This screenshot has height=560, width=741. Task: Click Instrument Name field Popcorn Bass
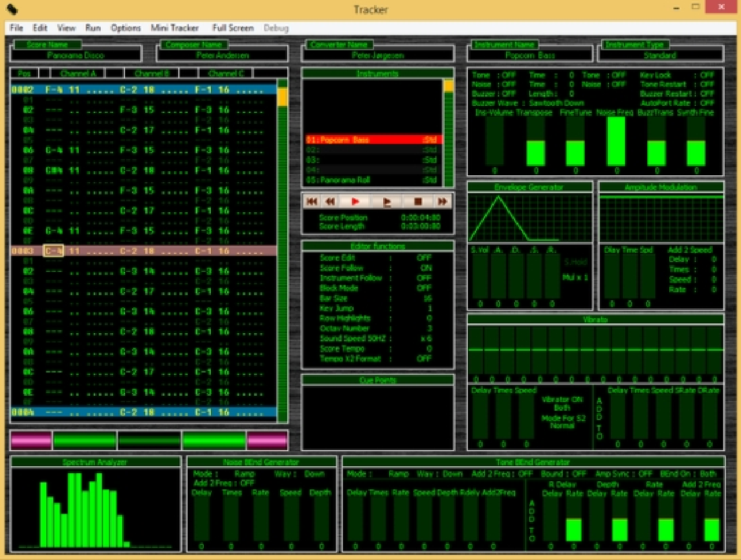[x=530, y=55]
